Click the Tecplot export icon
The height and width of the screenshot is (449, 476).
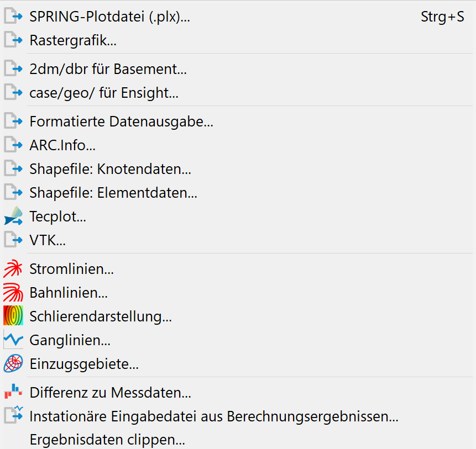(13, 216)
